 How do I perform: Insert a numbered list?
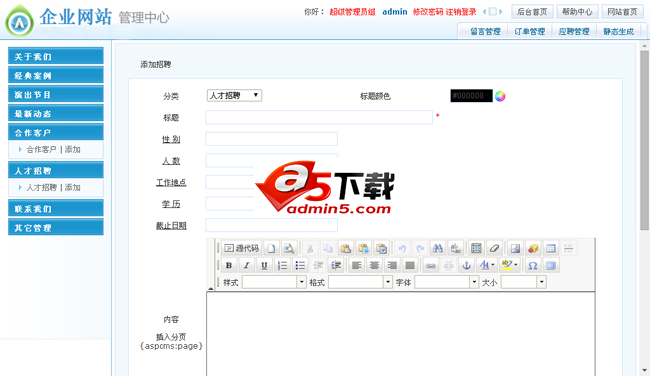[x=282, y=265]
